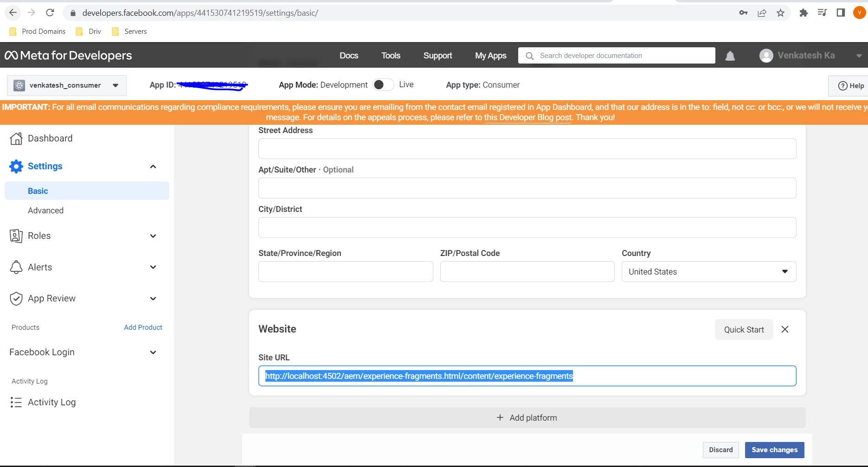This screenshot has height=467, width=868.
Task: Expand the Alerts section chevron
Action: (153, 267)
